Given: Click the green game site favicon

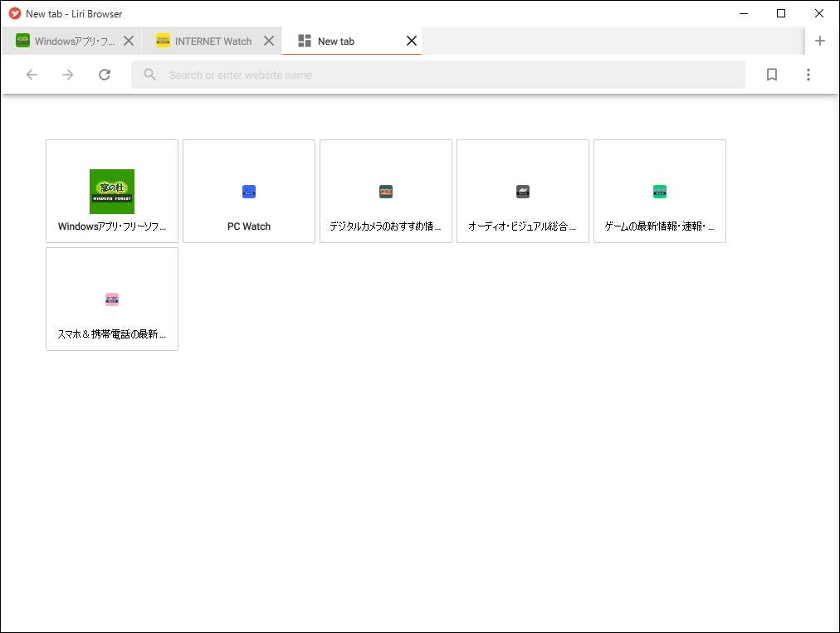Looking at the screenshot, I should (x=660, y=191).
